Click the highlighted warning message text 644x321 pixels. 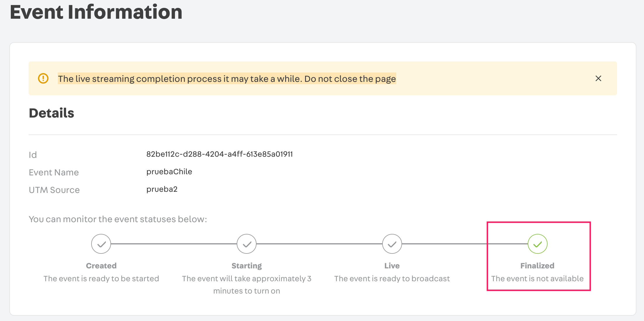click(227, 78)
